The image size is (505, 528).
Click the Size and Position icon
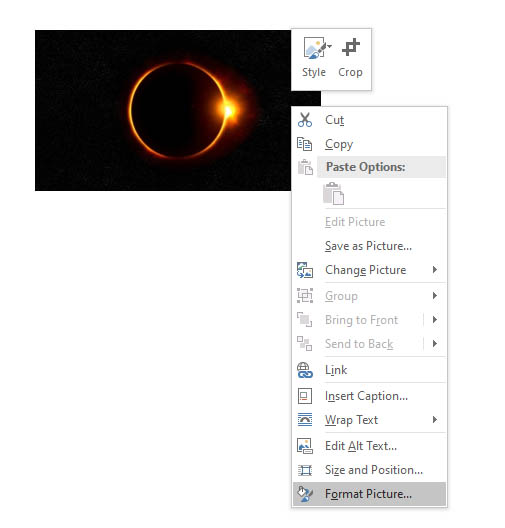point(305,470)
